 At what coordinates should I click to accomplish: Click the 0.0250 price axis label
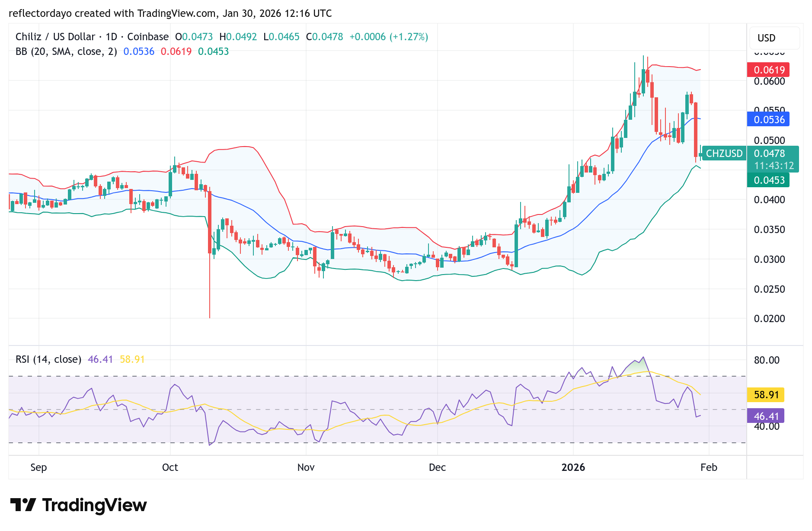coord(769,289)
